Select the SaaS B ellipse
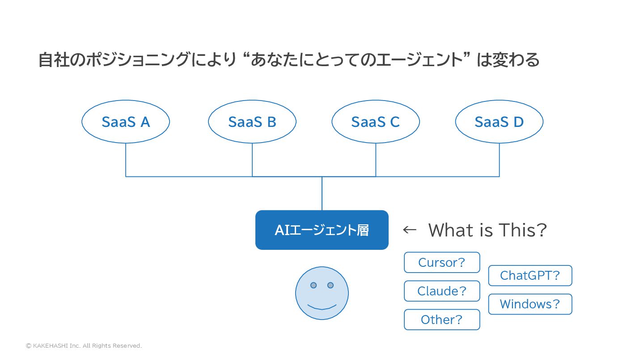Viewport: 644px width, 362px height. [x=252, y=122]
